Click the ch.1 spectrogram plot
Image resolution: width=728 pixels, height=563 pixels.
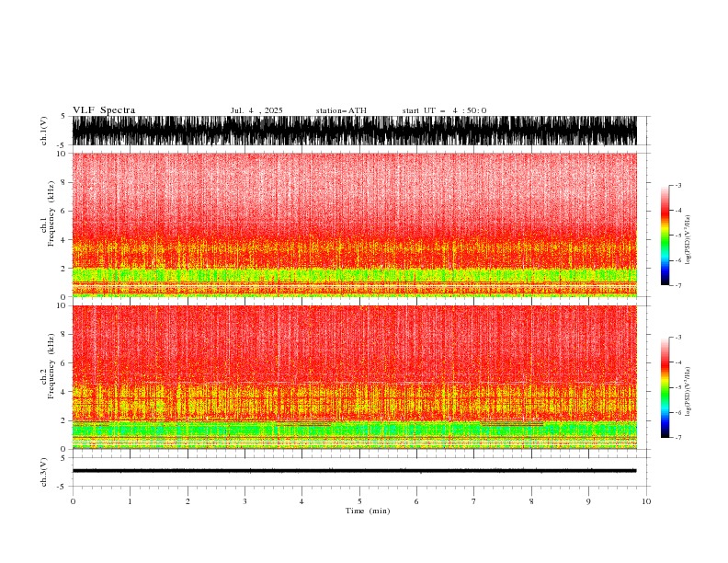point(355,224)
